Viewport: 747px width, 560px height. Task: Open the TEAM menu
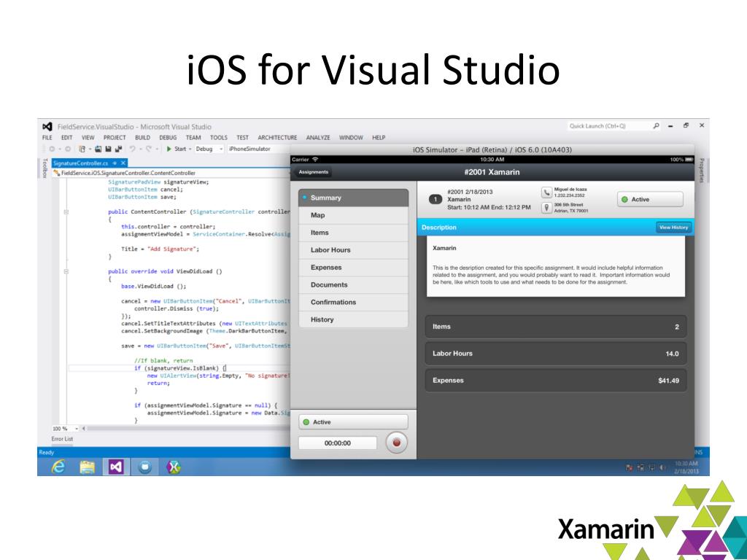(x=193, y=138)
